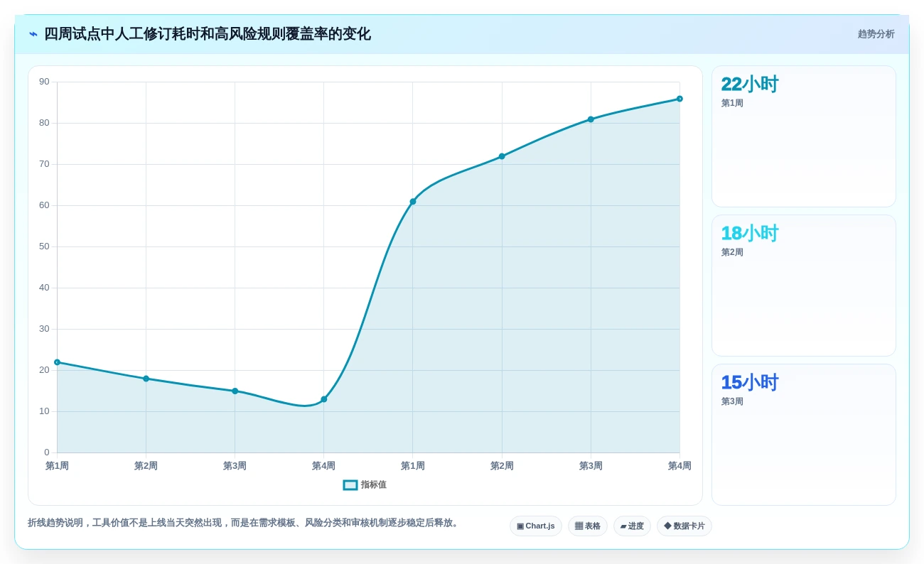This screenshot has height=564, width=924.
Task: Click the data point at value 72
Action: 502,156
